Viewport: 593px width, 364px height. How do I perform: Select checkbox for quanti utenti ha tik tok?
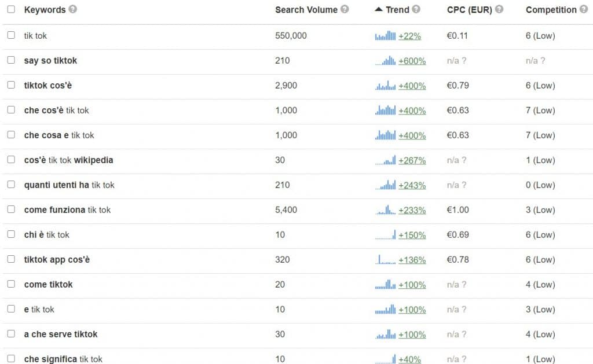[x=11, y=185]
